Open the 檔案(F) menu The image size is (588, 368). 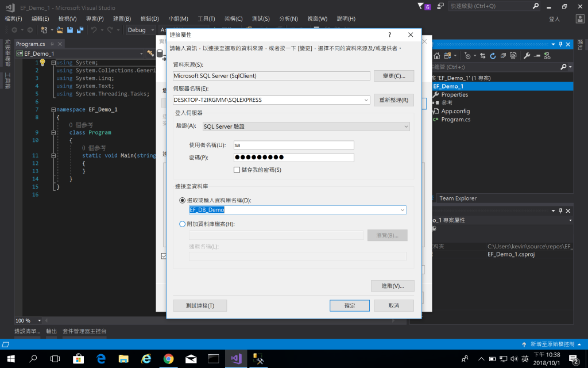click(14, 18)
